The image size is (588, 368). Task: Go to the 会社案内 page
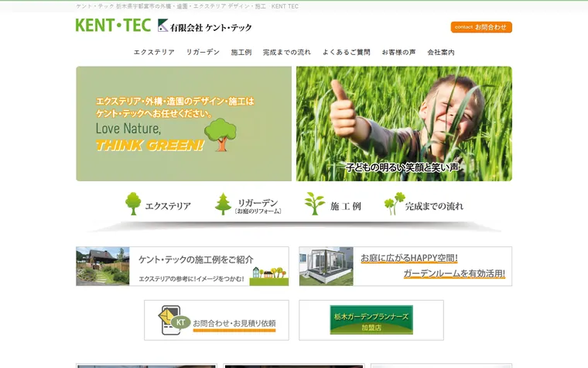441,52
